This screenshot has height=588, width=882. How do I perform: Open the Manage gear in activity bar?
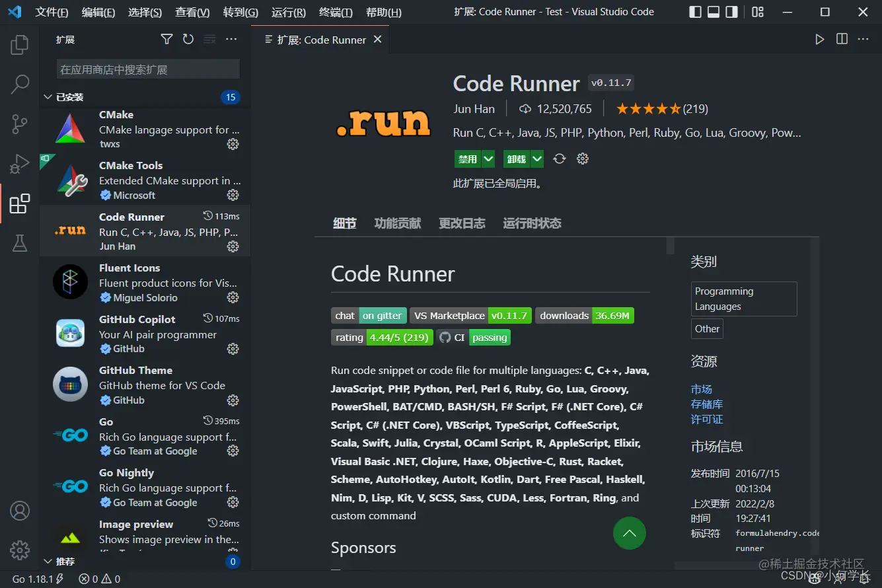click(20, 550)
